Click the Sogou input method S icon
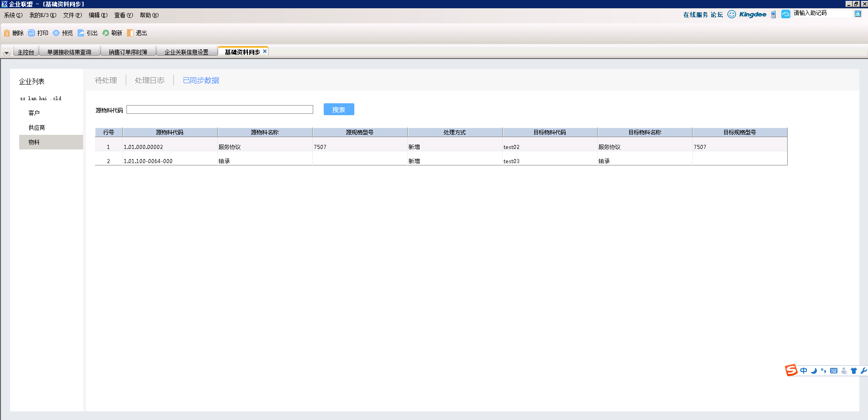Image resolution: width=868 pixels, height=420 pixels. (791, 370)
